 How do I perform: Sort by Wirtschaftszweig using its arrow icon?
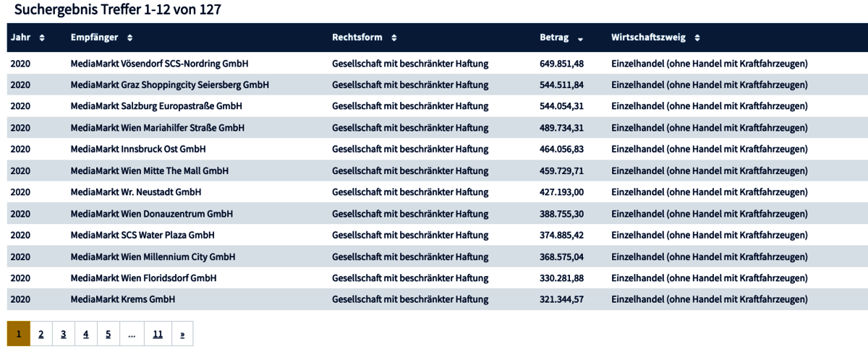(697, 38)
